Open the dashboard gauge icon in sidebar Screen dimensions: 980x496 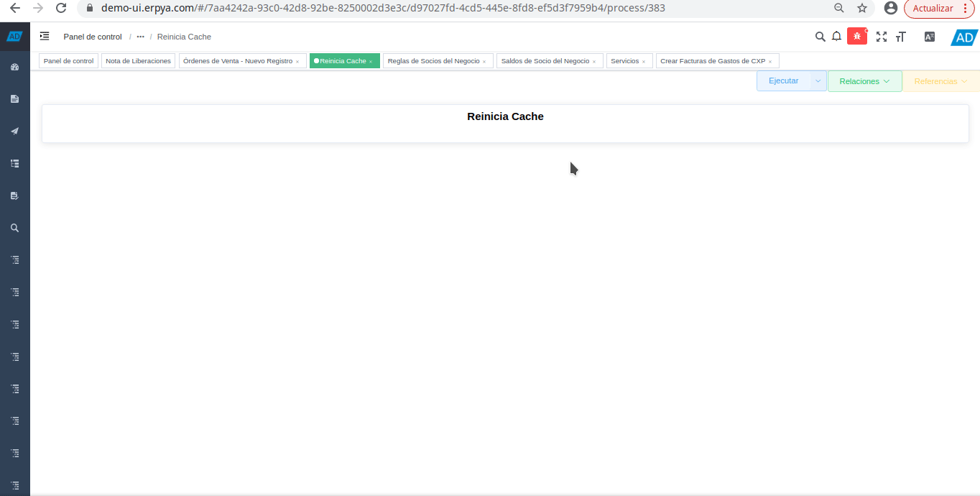pos(14,67)
